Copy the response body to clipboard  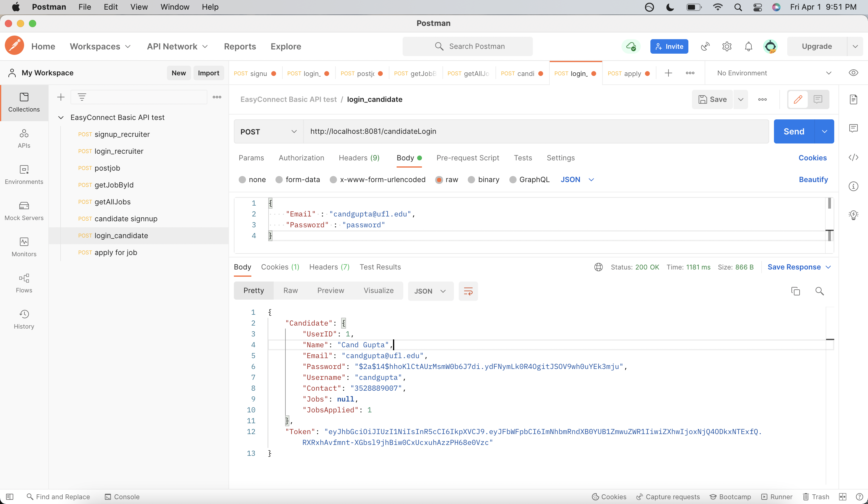(x=795, y=291)
